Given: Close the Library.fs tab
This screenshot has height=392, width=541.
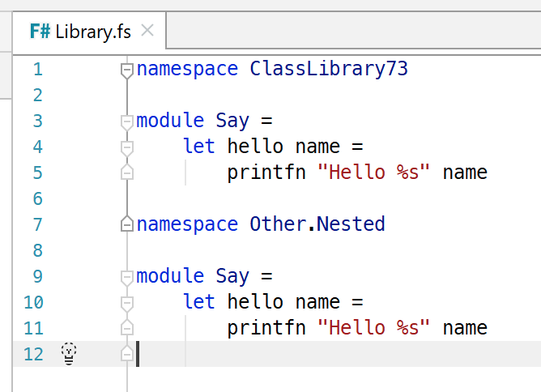Looking at the screenshot, I should click(147, 31).
